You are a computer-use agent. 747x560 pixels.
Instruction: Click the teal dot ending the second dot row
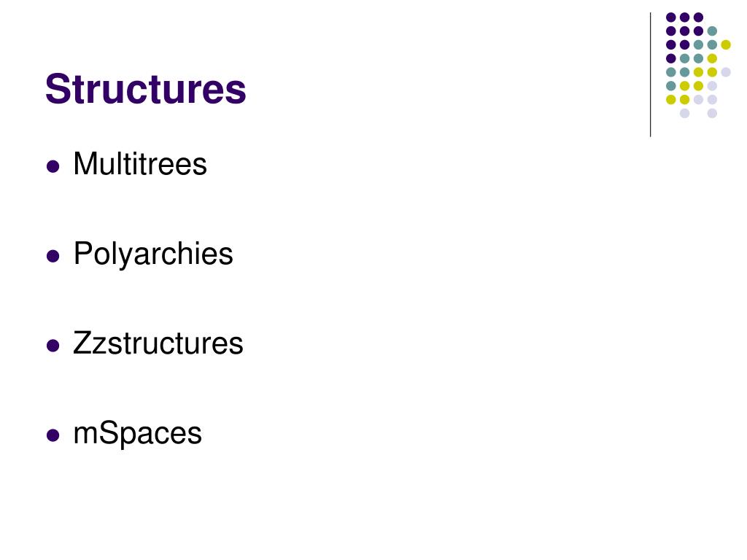click(712, 31)
